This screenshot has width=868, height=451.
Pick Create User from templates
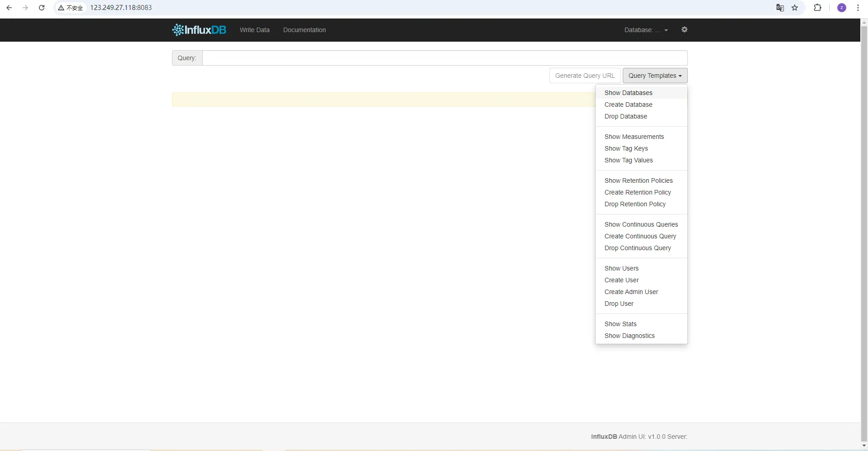641,280
